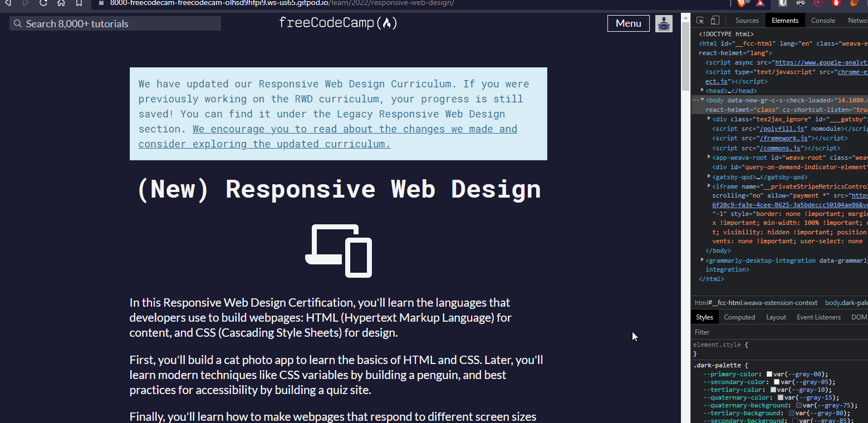Open the Brave Rewards triangle icon
The image size is (868, 423).
coord(761,3)
